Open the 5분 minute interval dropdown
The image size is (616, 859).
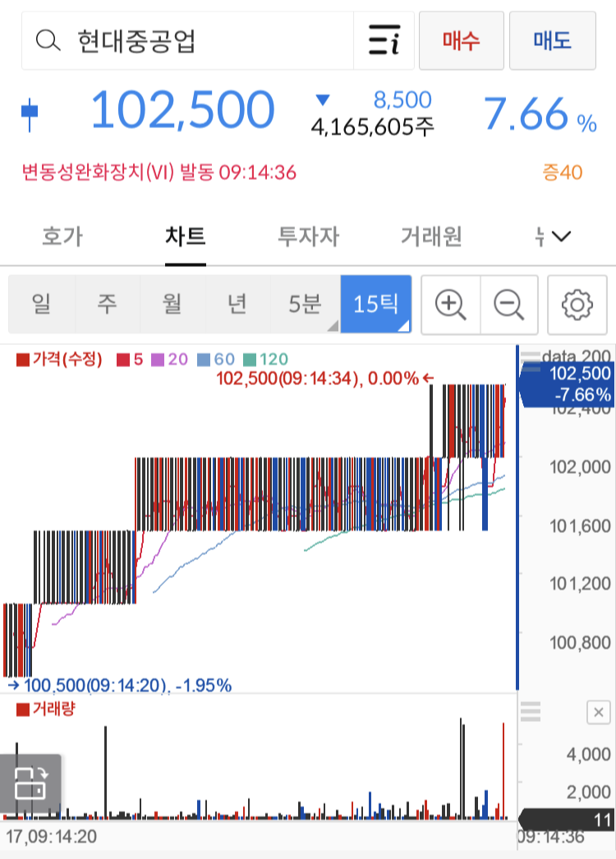tap(306, 304)
